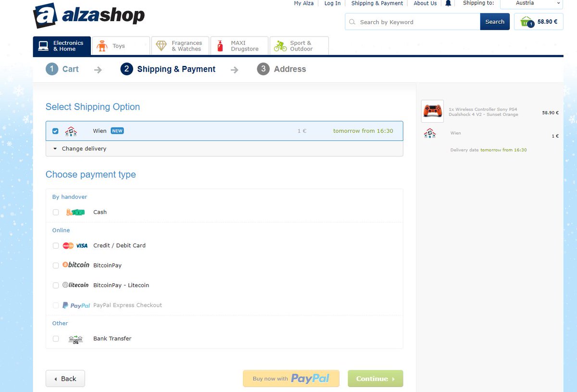Click step 1 circle for Cart

[x=52, y=69]
